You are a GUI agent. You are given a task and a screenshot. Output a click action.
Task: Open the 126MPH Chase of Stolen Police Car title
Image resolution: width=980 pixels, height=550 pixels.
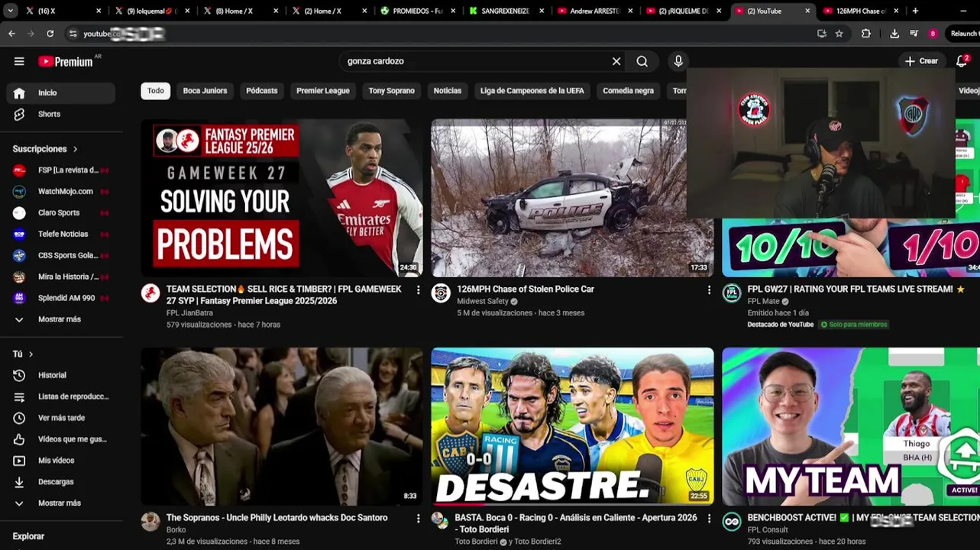pos(526,290)
